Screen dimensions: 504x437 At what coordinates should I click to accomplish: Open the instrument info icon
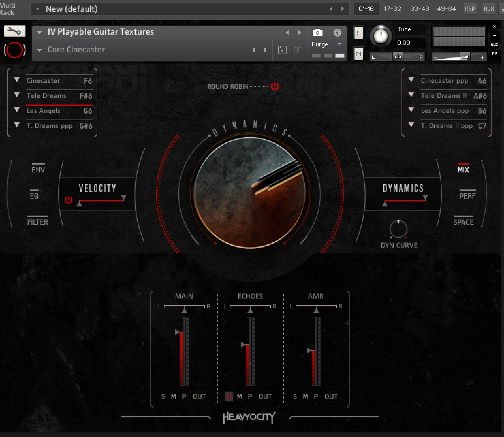point(337,32)
